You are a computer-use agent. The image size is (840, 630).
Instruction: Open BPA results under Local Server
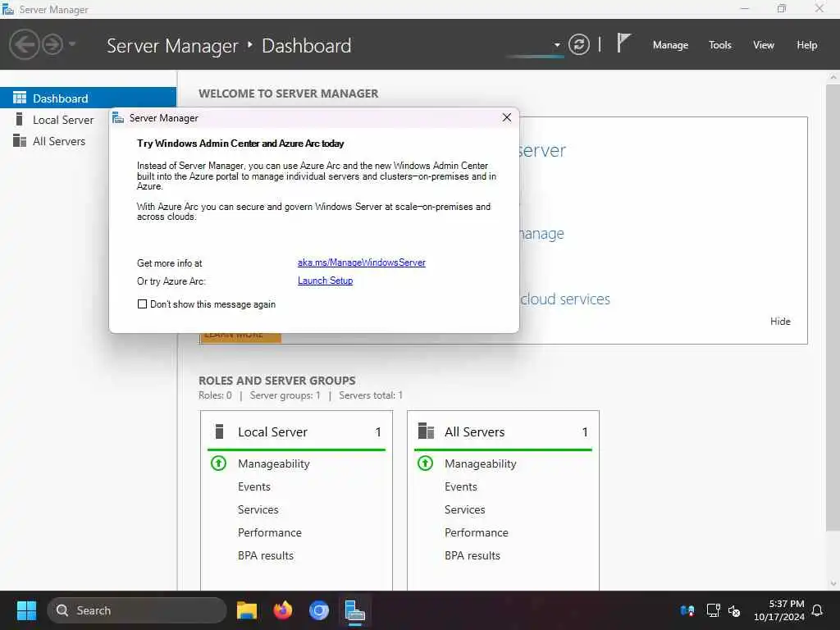coord(266,556)
